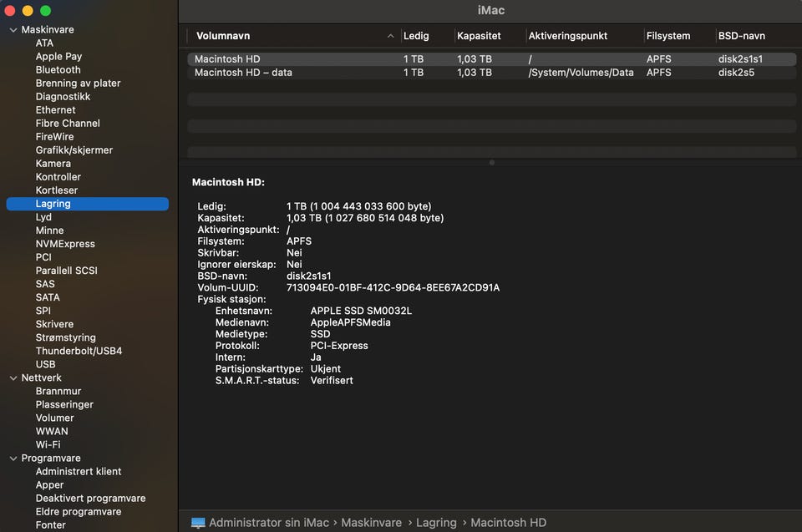Open Administrert klient
This screenshot has width=802, height=532.
pos(79,471)
